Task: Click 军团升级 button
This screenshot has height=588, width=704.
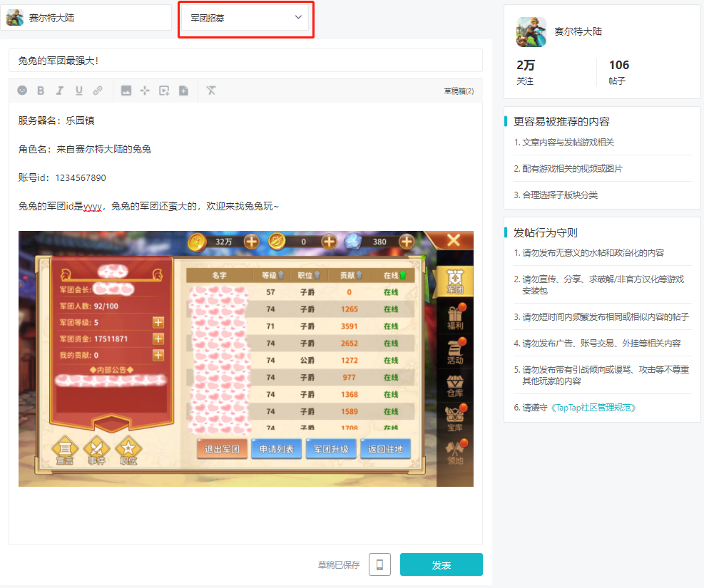Action: click(x=331, y=449)
